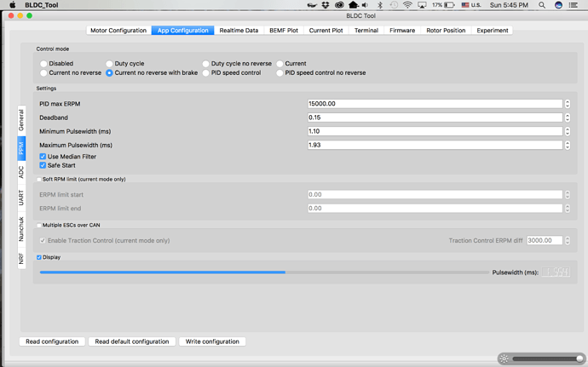Enable the Soft RPM limit checkbox
588x367 pixels.
pos(39,180)
